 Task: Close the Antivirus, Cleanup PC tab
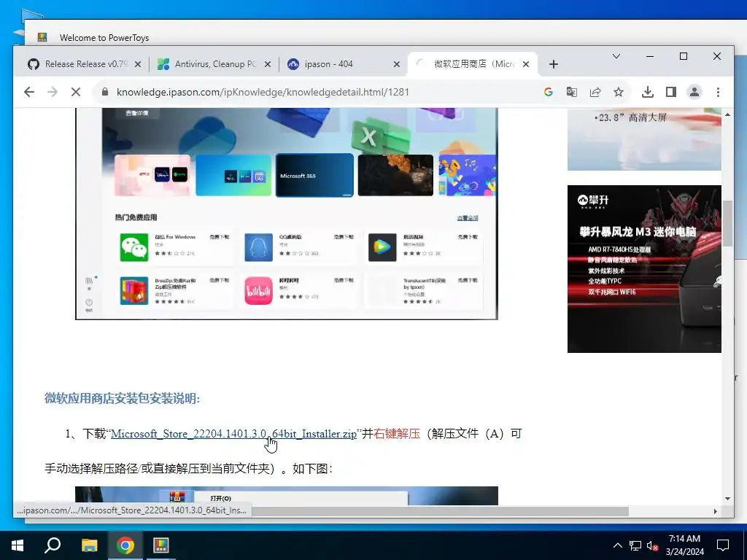268,64
